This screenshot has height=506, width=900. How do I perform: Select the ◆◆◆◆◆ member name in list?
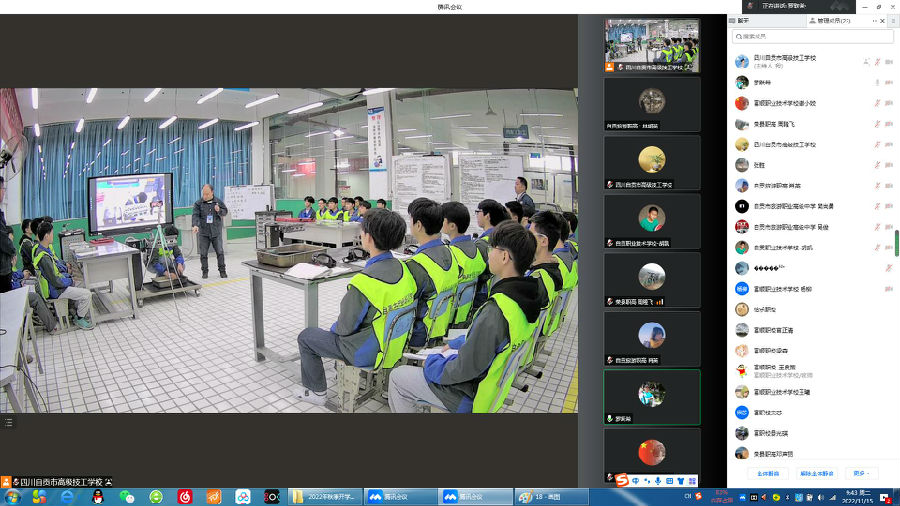click(769, 268)
